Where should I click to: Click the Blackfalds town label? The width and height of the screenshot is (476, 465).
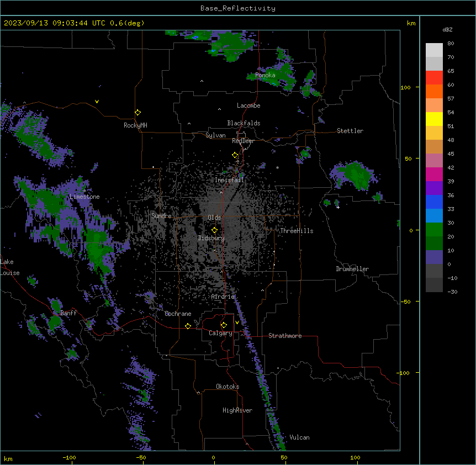[244, 123]
